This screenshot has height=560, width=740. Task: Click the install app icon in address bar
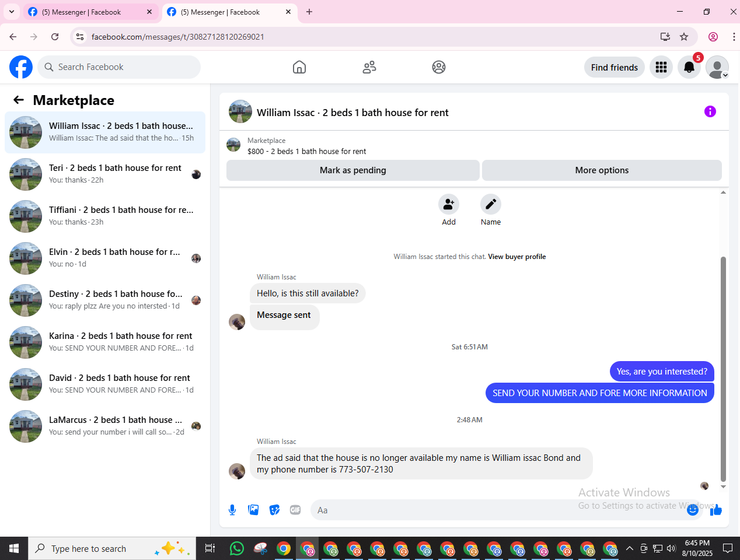click(x=665, y=37)
